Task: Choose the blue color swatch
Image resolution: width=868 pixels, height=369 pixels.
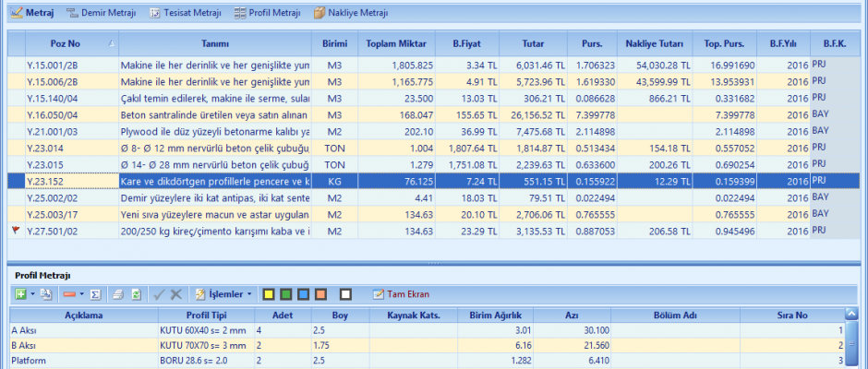Action: coord(302,294)
